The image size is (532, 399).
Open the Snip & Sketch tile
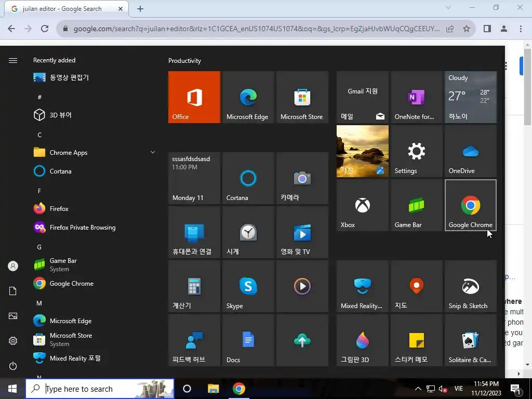point(471,286)
